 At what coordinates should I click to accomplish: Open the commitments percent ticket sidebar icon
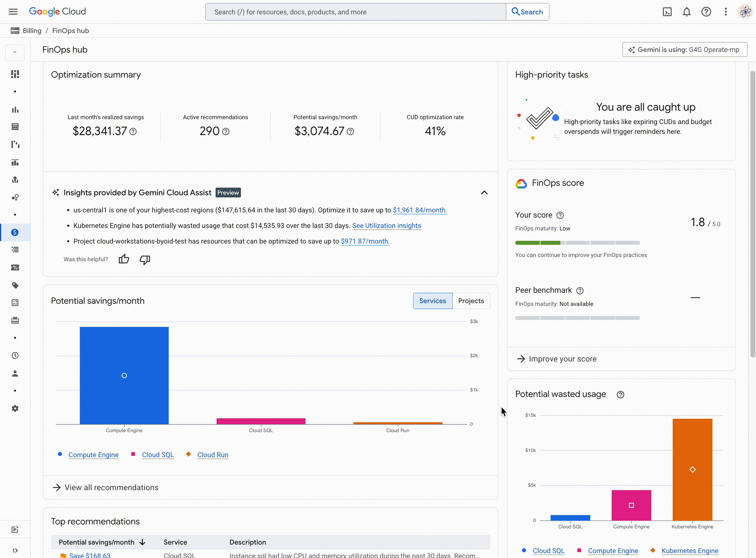tap(15, 267)
